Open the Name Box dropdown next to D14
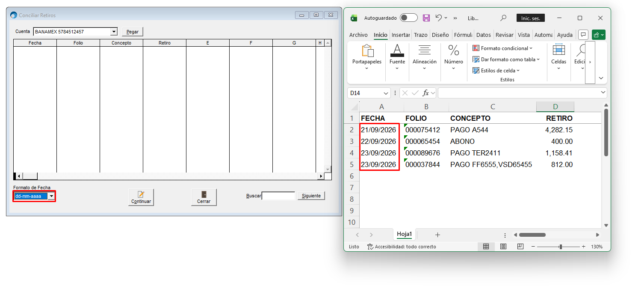This screenshot has width=644, height=295. pos(386,93)
